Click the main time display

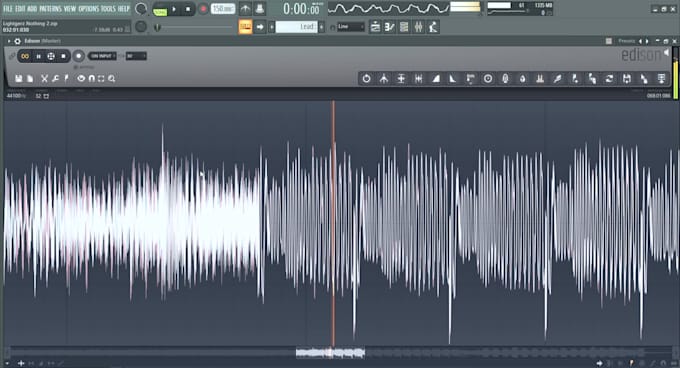(302, 9)
